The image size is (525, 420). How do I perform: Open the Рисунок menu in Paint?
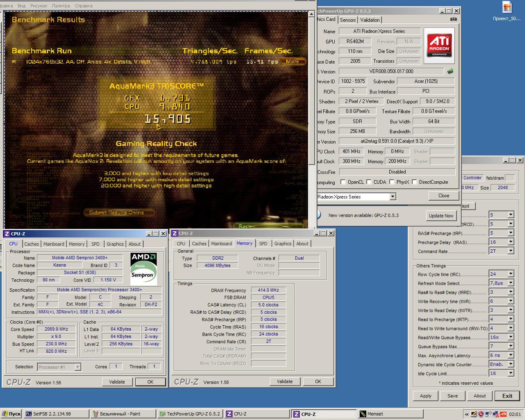[x=39, y=6]
